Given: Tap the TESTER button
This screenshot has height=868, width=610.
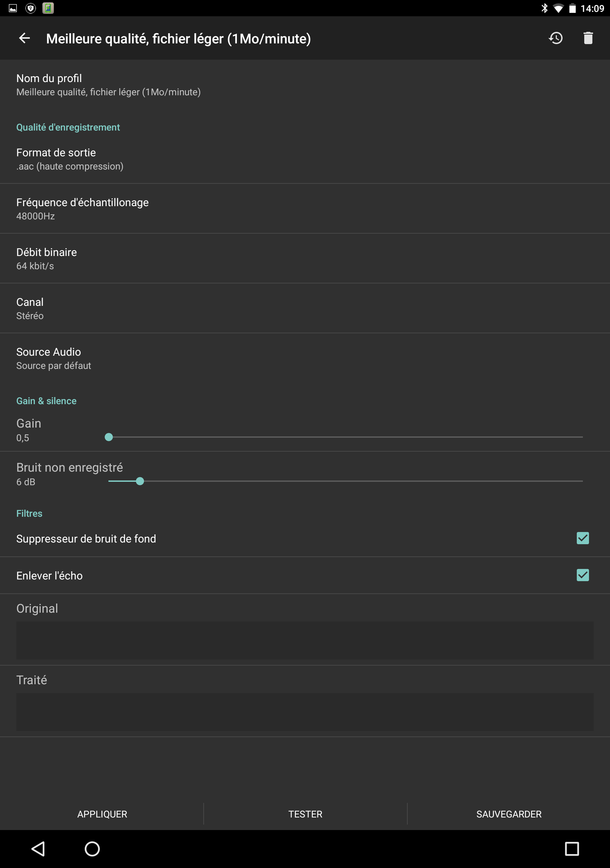Looking at the screenshot, I should pyautogui.click(x=305, y=814).
